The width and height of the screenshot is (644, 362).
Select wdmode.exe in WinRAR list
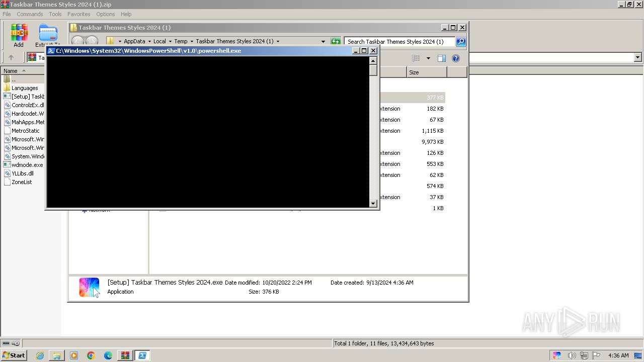[23, 165]
